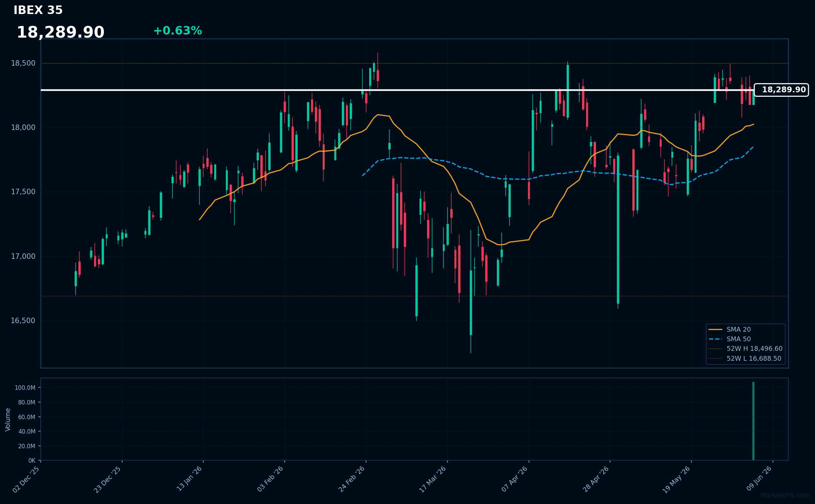This screenshot has height=504, width=815.
Task: Click the large 18,289.90 price heading
Action: coord(61,32)
